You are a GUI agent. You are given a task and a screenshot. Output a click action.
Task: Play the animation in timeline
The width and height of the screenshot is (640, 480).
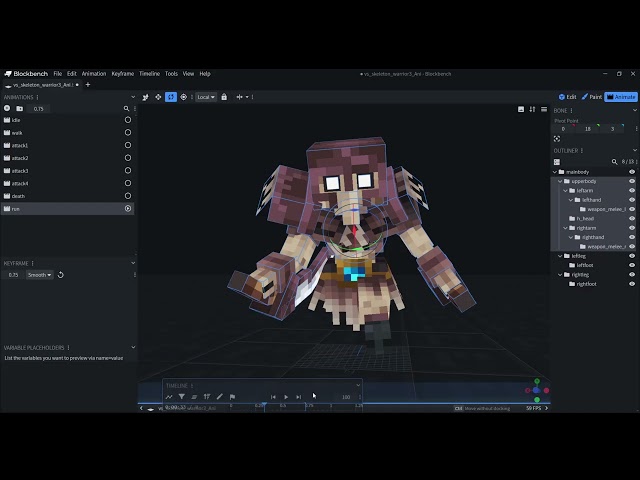(286, 397)
